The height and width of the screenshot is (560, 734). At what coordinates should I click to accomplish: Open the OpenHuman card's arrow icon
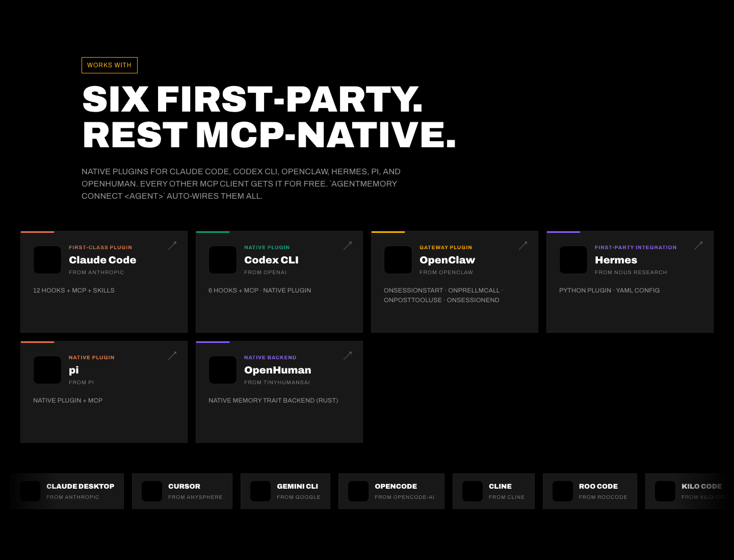(348, 356)
